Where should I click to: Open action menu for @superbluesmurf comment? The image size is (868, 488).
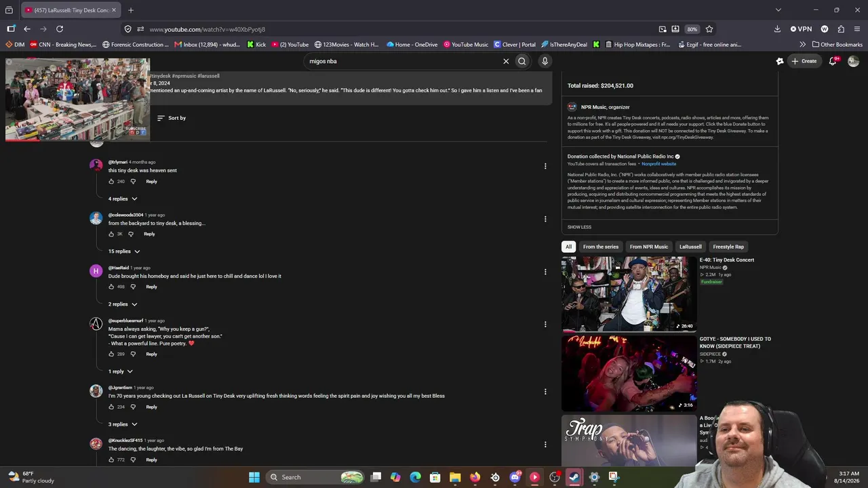pyautogui.click(x=545, y=324)
